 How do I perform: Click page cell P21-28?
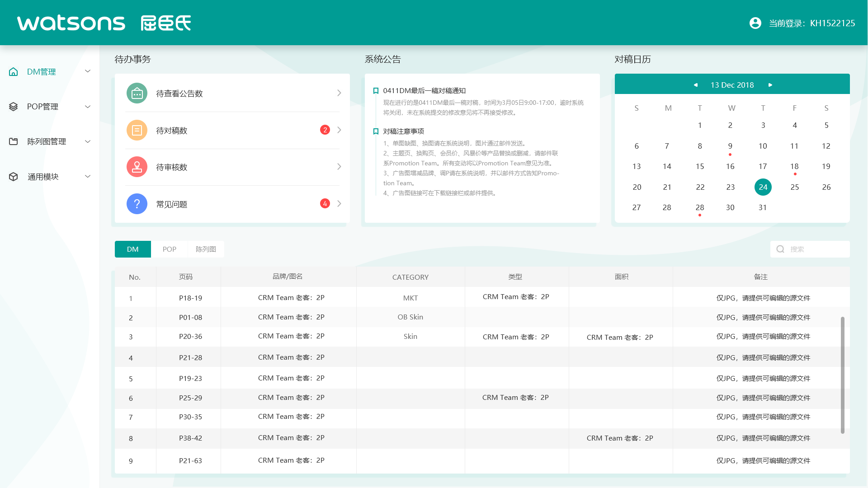(x=190, y=358)
